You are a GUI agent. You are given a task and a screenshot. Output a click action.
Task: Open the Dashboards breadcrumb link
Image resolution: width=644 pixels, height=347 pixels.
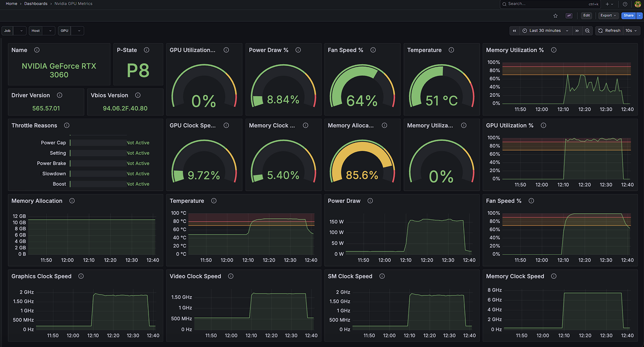point(36,4)
